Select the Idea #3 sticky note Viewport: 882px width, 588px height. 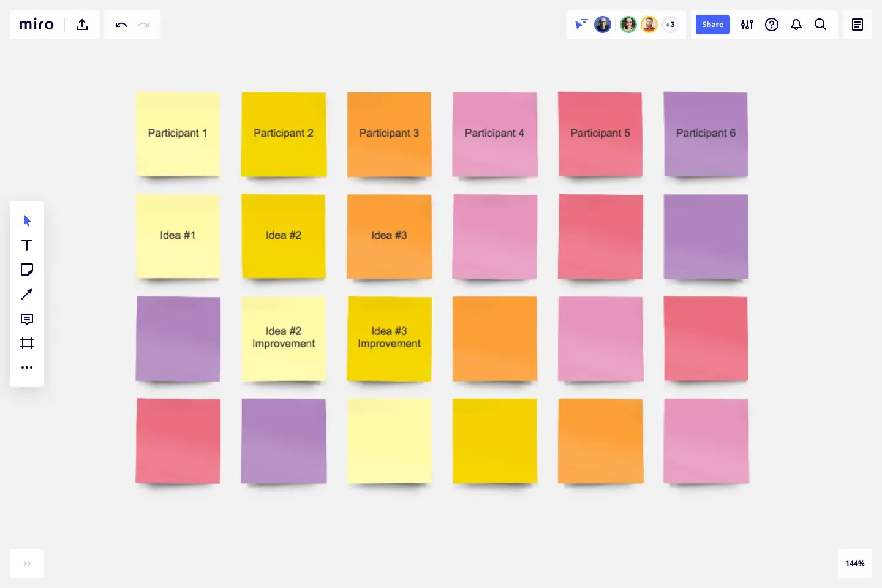389,236
